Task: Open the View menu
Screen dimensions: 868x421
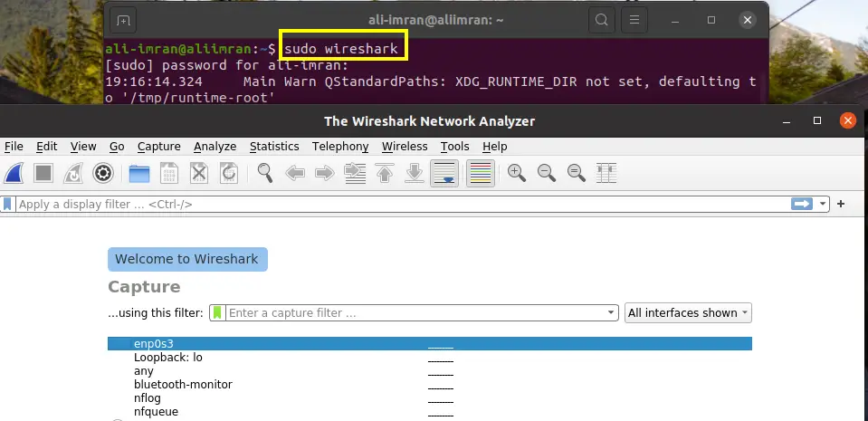Action: click(83, 147)
